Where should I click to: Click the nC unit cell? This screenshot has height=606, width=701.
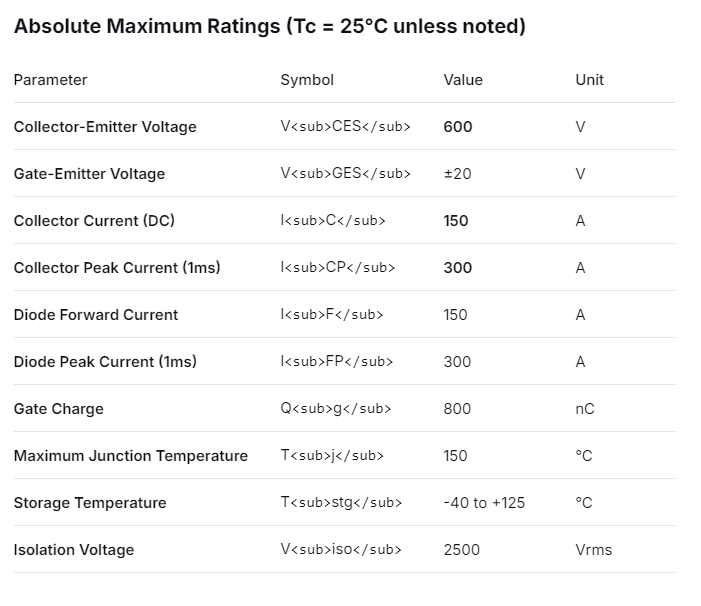point(585,409)
